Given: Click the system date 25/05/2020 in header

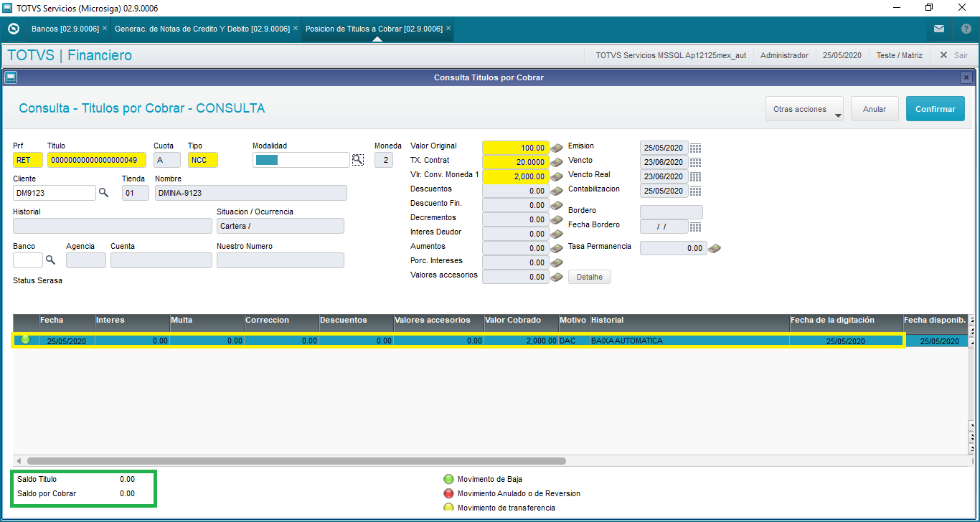Looking at the screenshot, I should [x=842, y=55].
